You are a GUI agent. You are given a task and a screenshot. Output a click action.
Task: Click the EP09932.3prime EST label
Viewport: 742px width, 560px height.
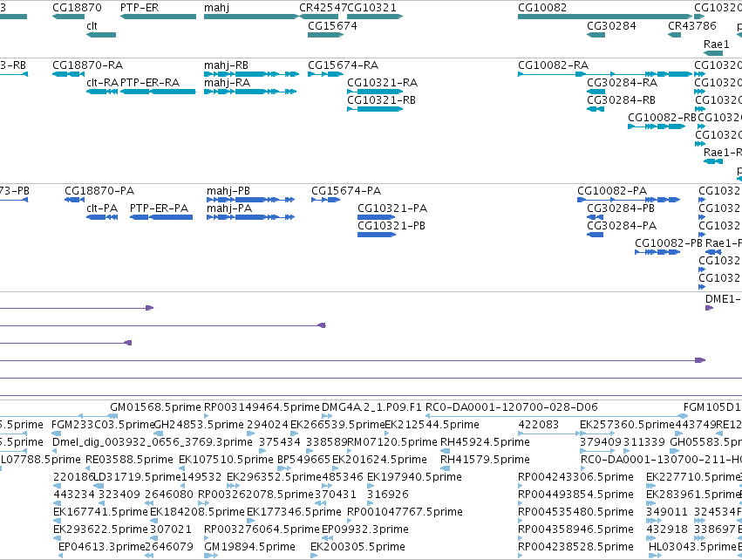(365, 529)
